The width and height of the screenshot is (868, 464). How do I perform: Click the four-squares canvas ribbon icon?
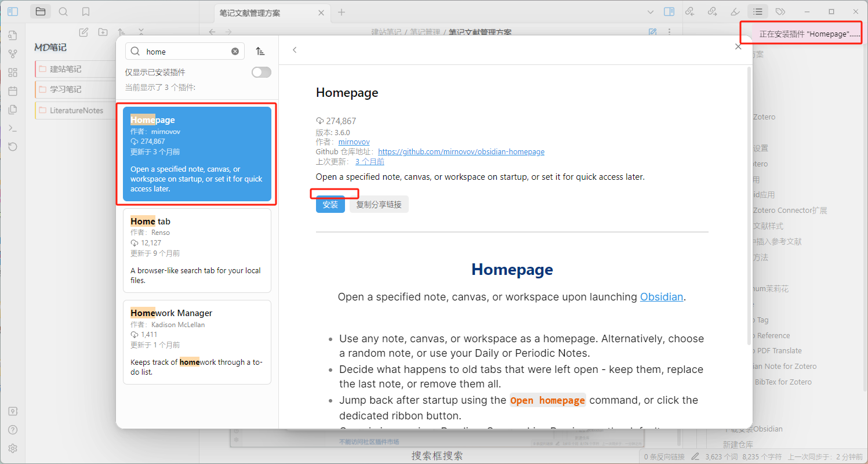(13, 72)
